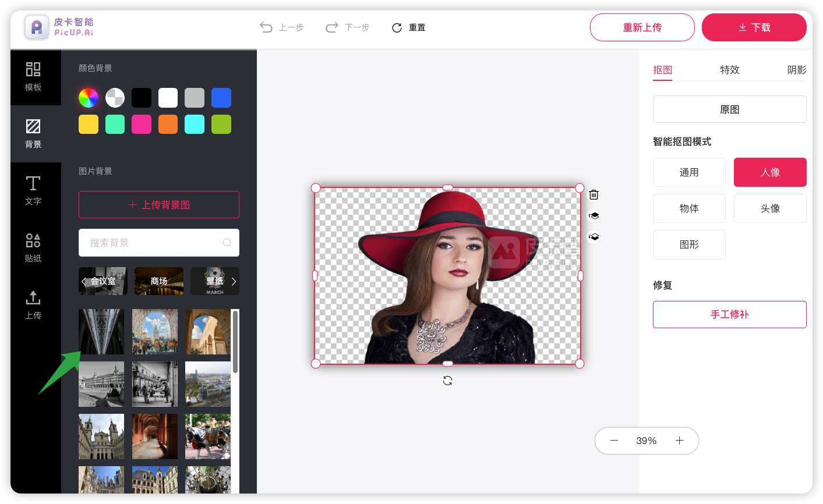Select the 壁纸 background category

tap(214, 281)
